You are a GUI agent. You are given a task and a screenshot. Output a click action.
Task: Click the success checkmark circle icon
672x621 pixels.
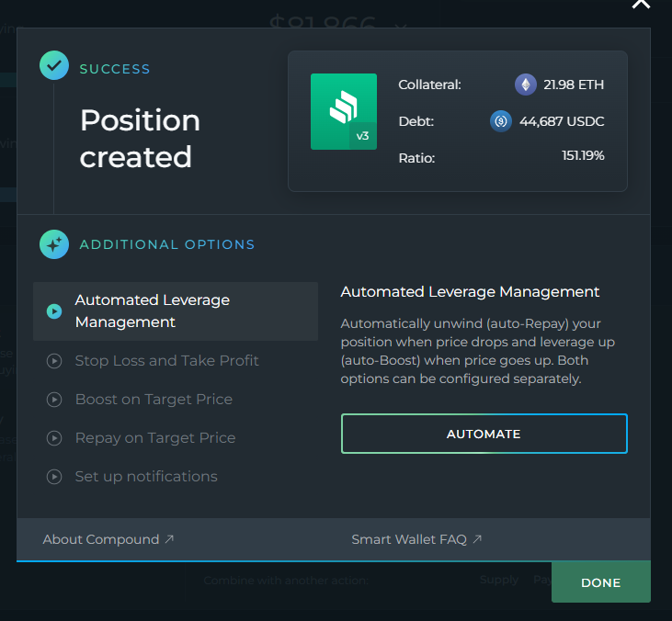pos(53,66)
